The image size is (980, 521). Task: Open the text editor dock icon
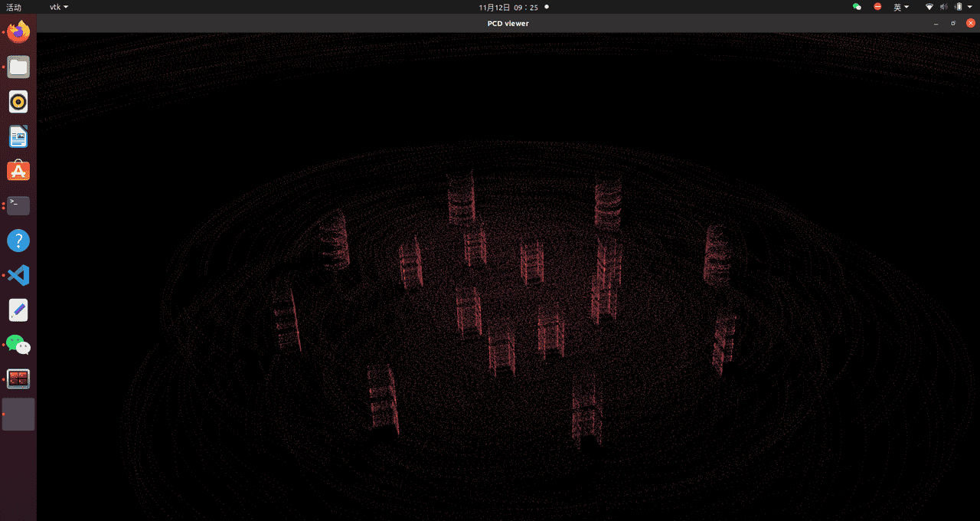tap(18, 310)
